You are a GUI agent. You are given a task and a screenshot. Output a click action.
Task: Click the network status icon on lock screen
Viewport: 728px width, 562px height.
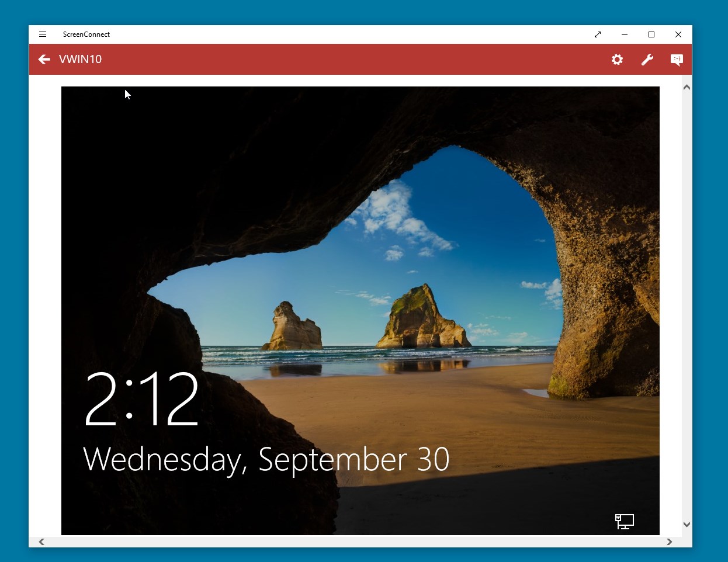pos(624,521)
